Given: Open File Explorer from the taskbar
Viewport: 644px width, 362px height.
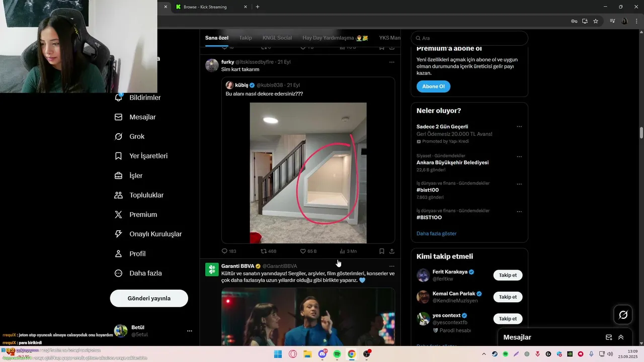Looking at the screenshot, I should coord(307,354).
